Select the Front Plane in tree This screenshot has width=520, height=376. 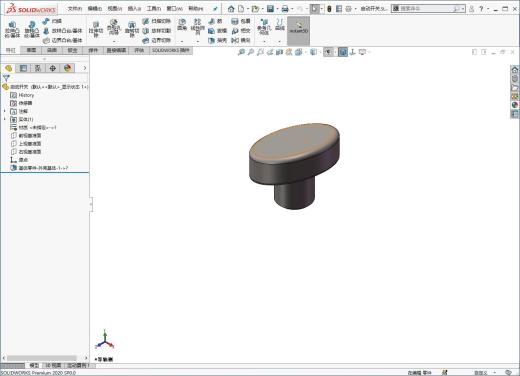point(26,135)
